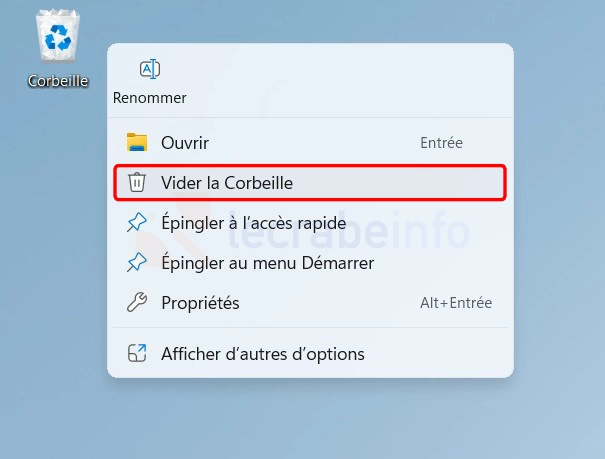This screenshot has height=459, width=605.
Task: Click pin icon beside Épingler à l'accès rapide
Action: point(137,223)
